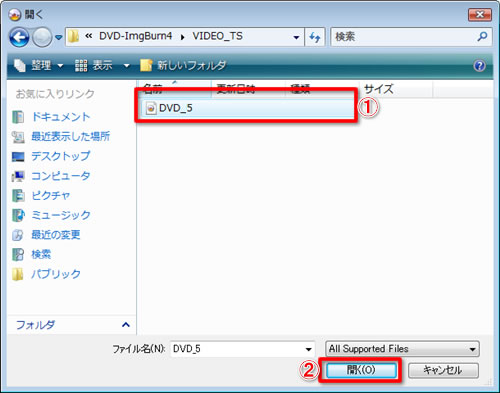Image resolution: width=500 pixels, height=393 pixels.
Task: Click the 整理 toolbar icon
Action: tap(20, 65)
